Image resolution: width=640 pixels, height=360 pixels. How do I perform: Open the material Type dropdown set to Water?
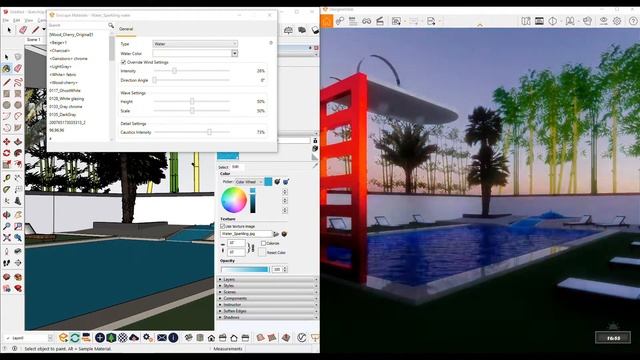(195, 44)
